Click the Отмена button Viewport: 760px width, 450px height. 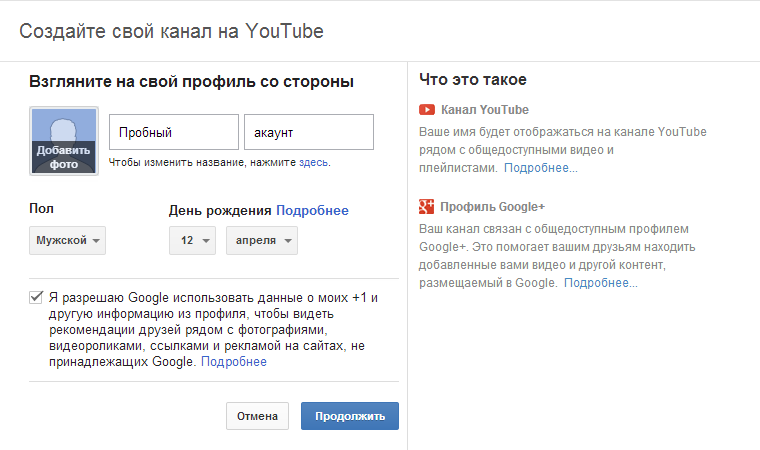coord(257,416)
